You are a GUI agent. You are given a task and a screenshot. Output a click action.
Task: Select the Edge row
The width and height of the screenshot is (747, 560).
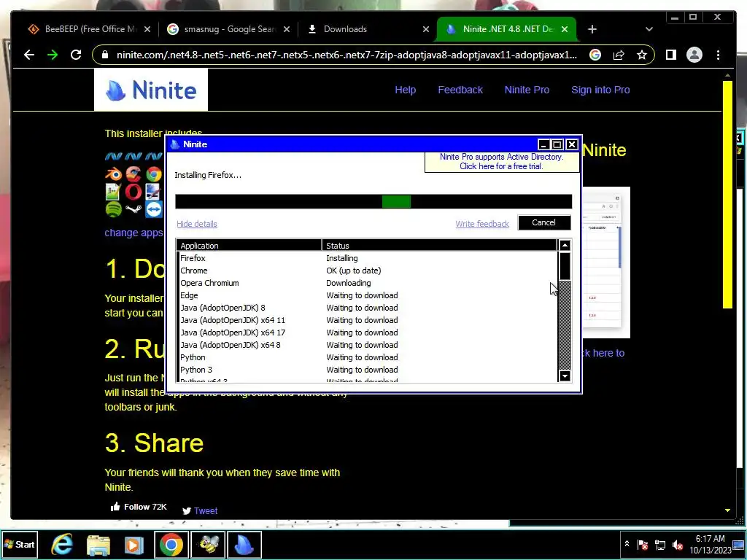(367, 295)
